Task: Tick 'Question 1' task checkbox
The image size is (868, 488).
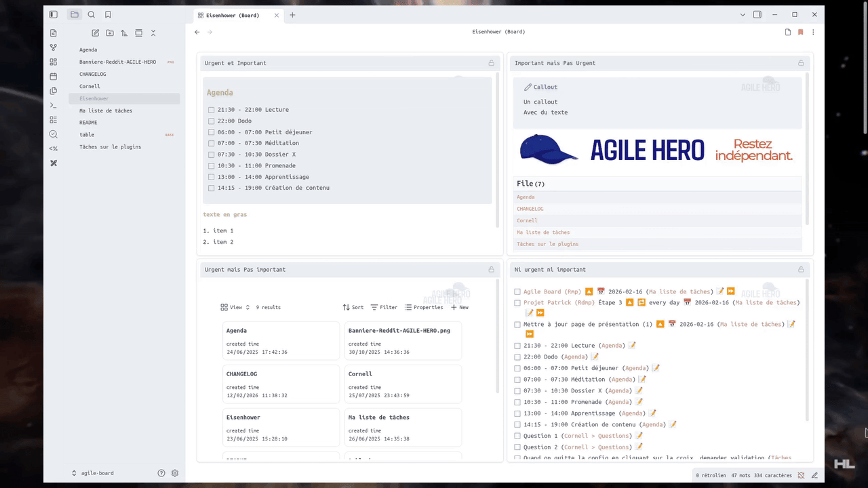Action: pyautogui.click(x=517, y=436)
